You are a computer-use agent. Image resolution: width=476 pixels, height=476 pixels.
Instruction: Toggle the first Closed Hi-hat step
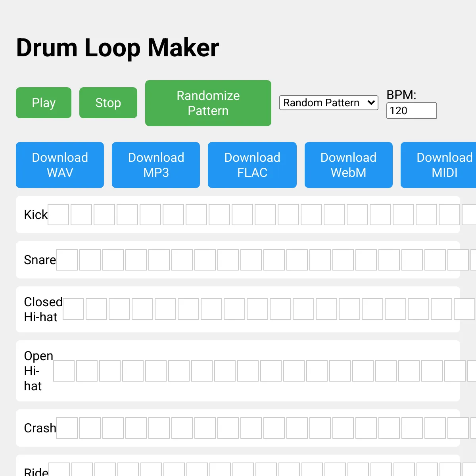point(73,309)
